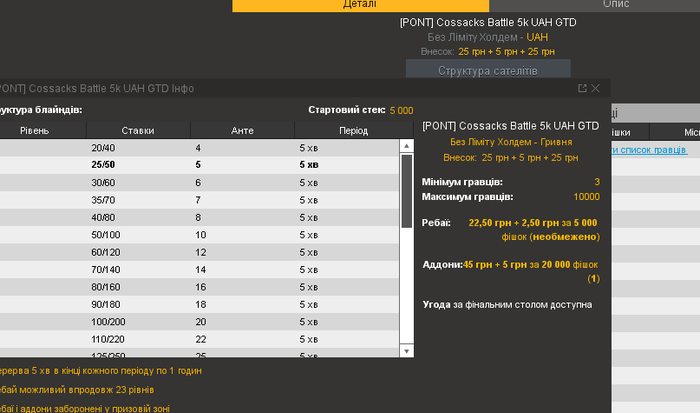Click ante value 22 cell
The image size is (700, 413).
[x=201, y=339]
